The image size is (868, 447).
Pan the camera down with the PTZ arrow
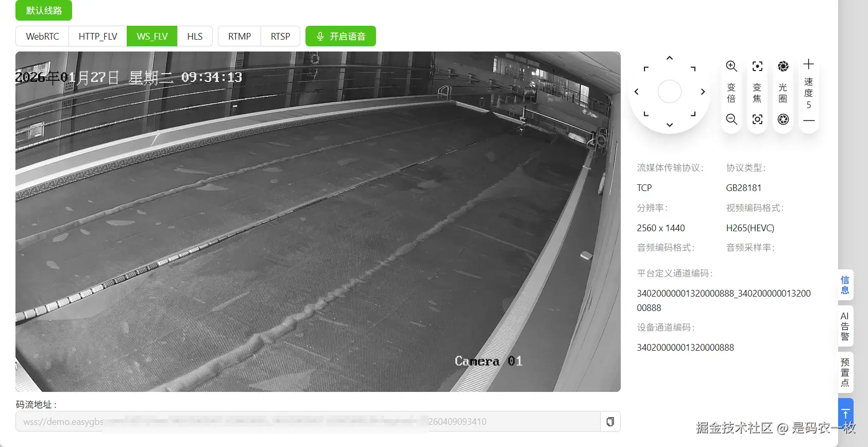pyautogui.click(x=669, y=125)
